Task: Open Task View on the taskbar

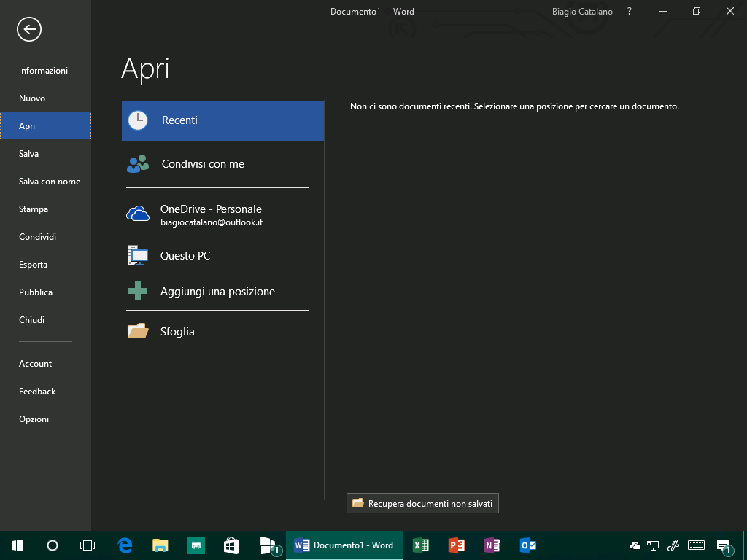Action: coord(88,545)
